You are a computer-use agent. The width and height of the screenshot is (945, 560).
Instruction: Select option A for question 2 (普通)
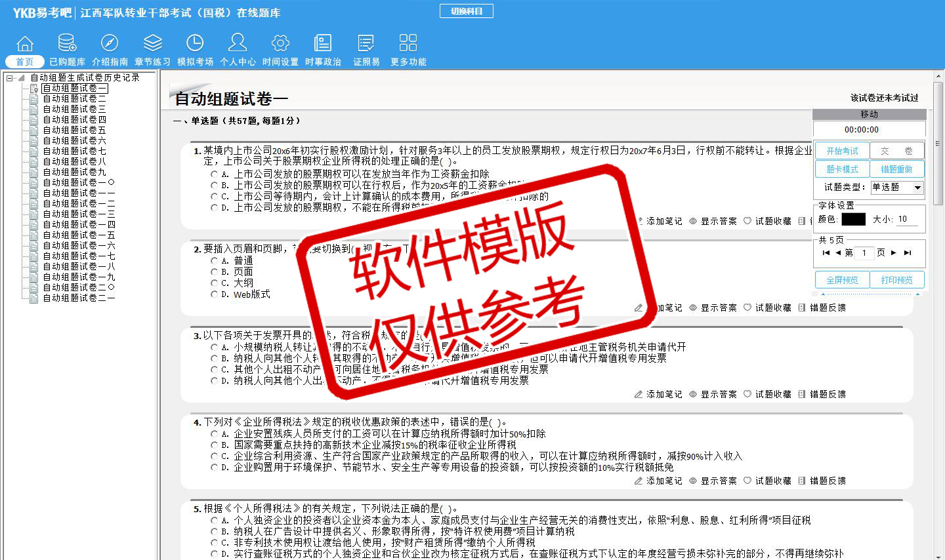click(x=215, y=261)
